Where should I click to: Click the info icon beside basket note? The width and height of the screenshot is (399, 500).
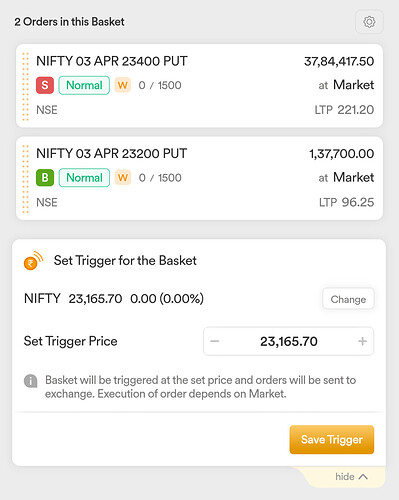(x=31, y=380)
